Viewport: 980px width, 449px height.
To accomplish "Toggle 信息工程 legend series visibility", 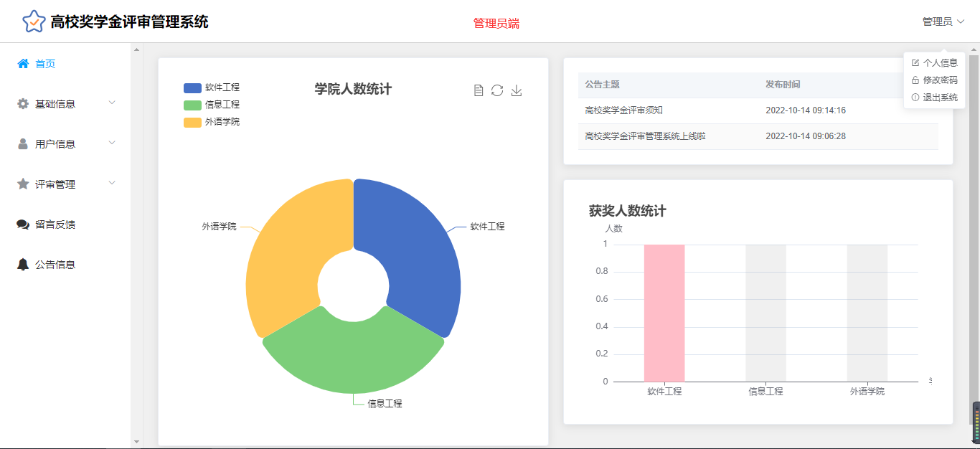I will (212, 105).
